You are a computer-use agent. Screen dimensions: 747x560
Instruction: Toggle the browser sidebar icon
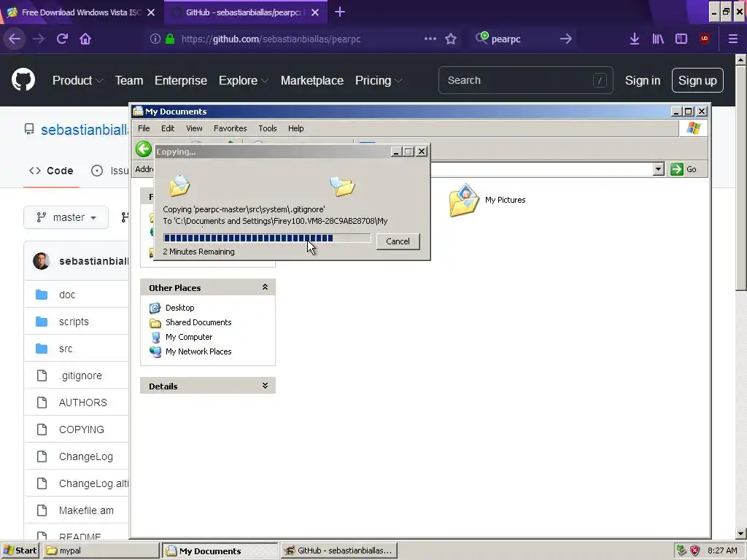(681, 39)
